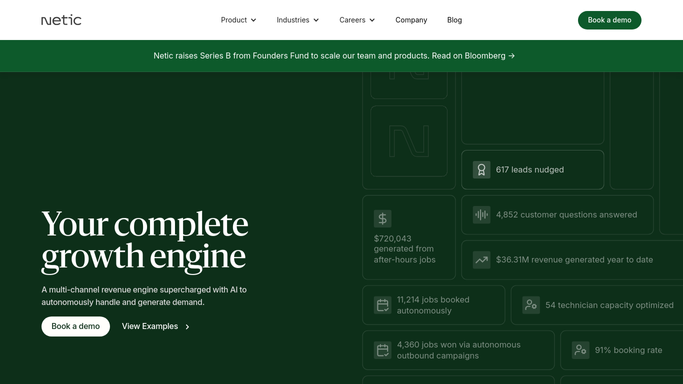This screenshot has height=384, width=683.
Task: Open the Careers dropdown chevron
Action: pyautogui.click(x=372, y=20)
